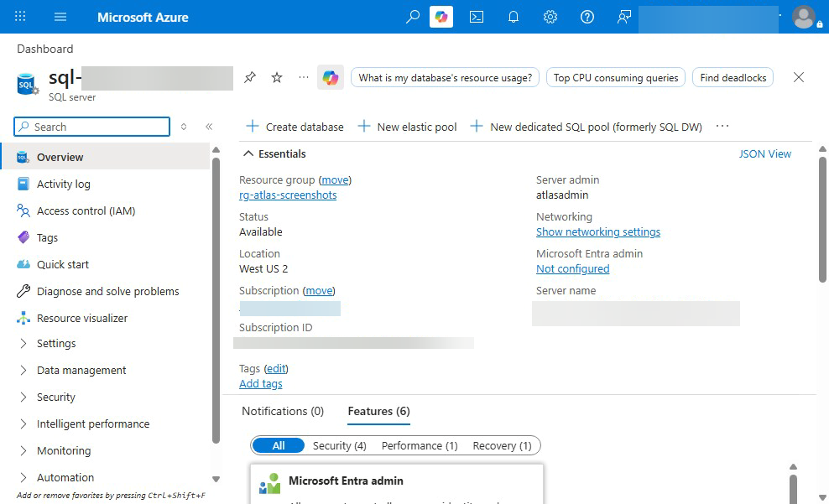Click New elastic pool
Viewport: 829px width, 504px height.
click(407, 127)
